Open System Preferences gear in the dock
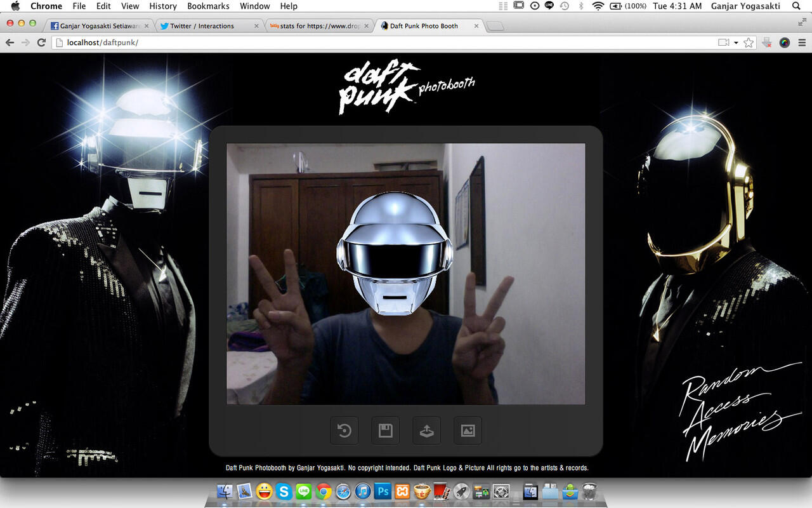 coord(501,491)
